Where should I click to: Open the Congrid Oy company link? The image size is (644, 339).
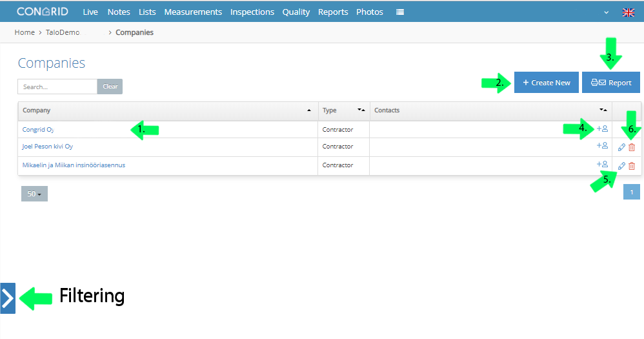click(38, 129)
